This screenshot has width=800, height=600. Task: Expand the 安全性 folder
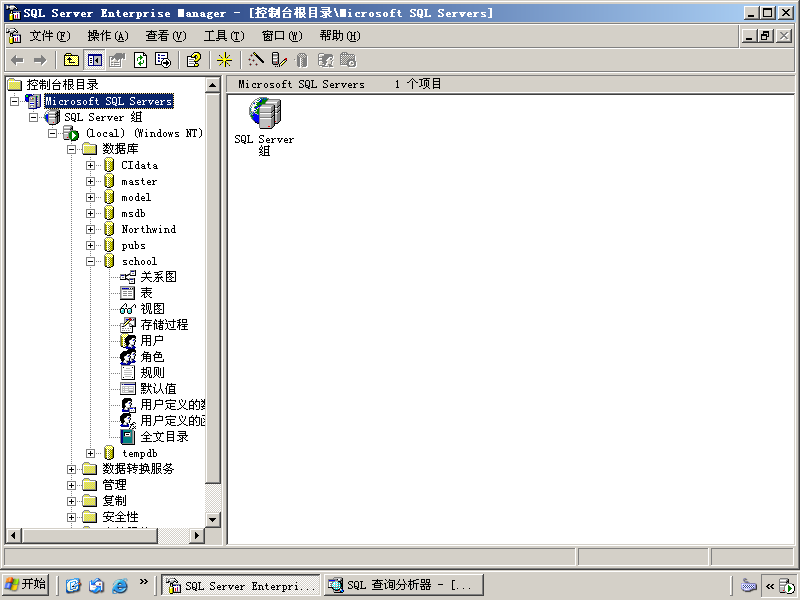click(x=71, y=517)
